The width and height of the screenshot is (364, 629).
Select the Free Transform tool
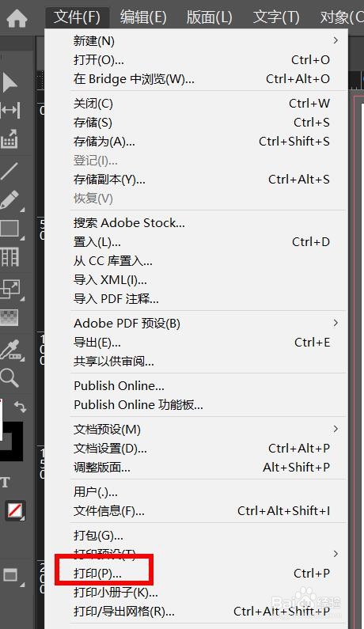pyautogui.click(x=10, y=288)
